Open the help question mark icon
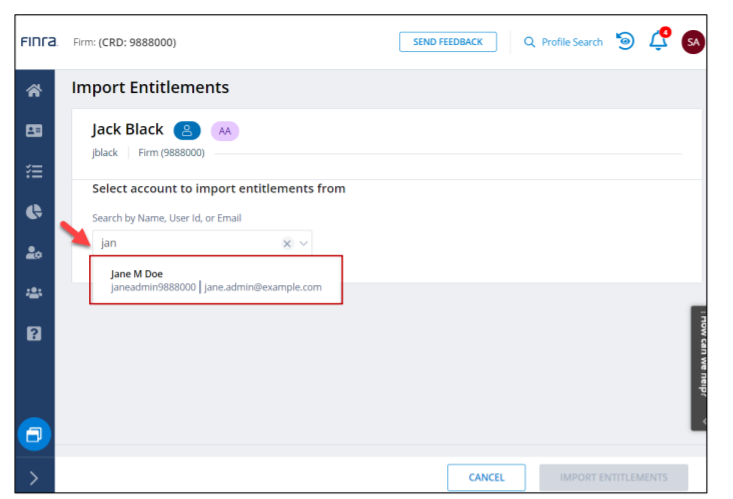This screenshot has width=733, height=499. [34, 333]
